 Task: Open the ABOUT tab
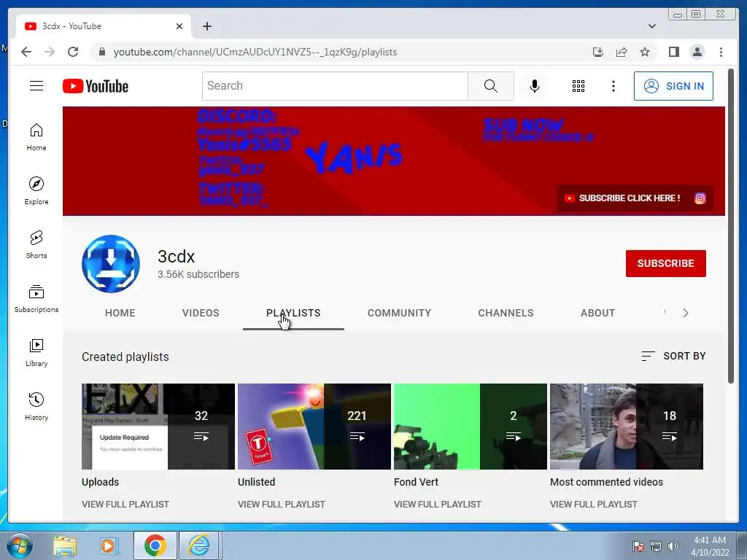[597, 313]
